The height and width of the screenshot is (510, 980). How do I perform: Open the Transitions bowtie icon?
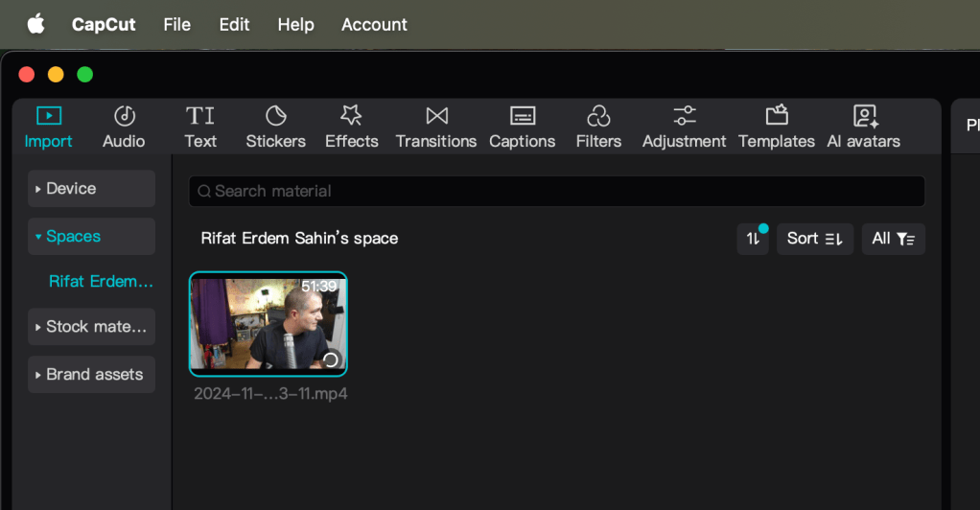(437, 116)
